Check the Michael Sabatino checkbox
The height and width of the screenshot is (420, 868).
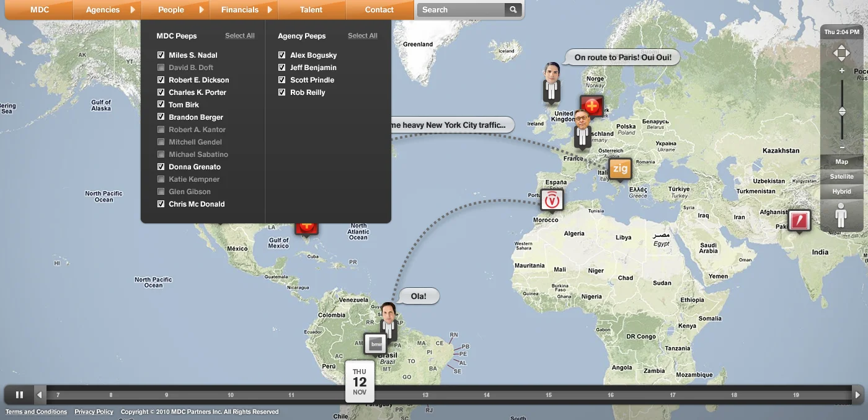[161, 154]
